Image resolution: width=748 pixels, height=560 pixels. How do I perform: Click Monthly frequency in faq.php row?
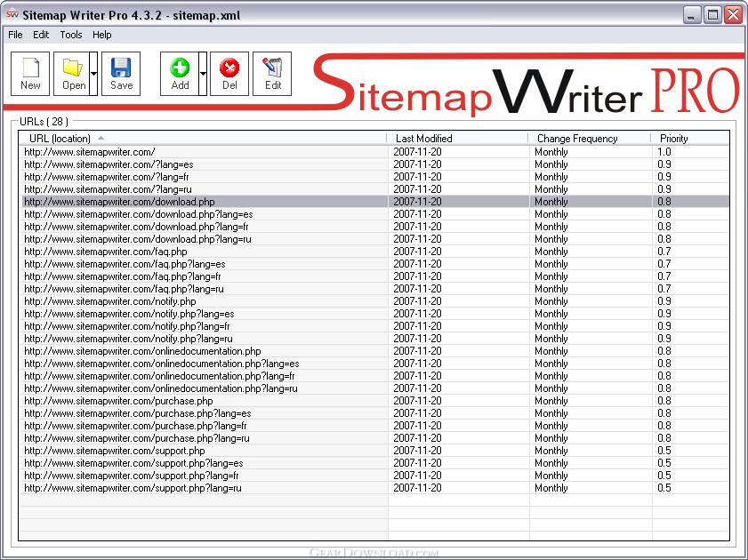point(551,252)
